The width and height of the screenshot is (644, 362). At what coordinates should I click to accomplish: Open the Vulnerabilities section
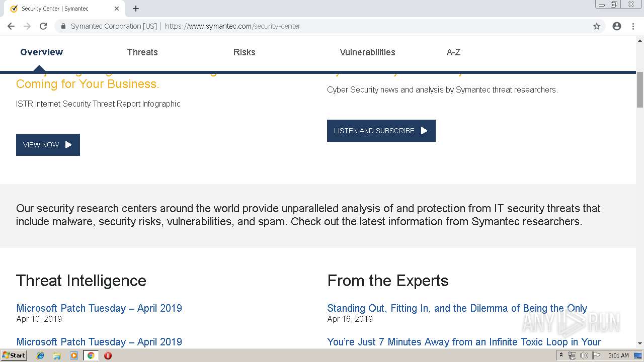pyautogui.click(x=367, y=52)
